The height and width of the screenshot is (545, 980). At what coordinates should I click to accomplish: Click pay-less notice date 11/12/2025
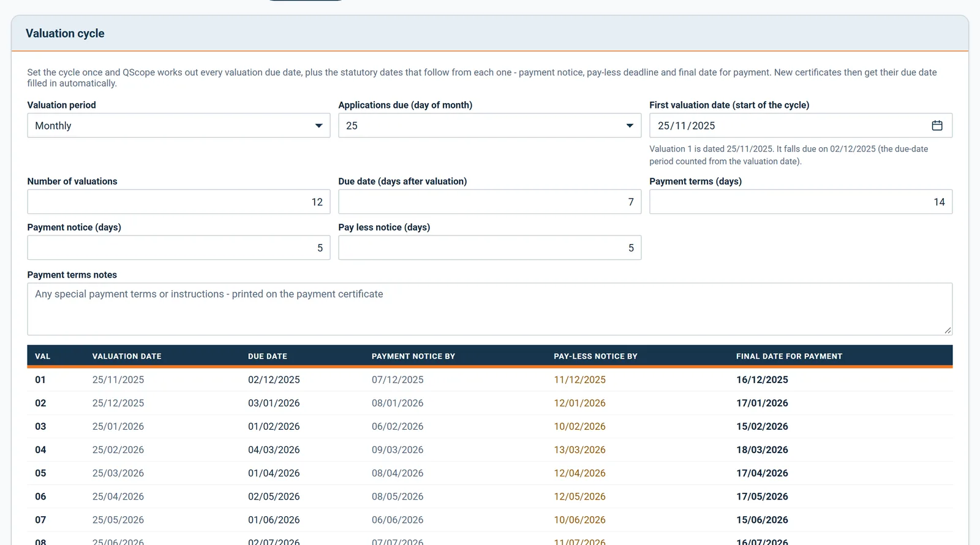[580, 380]
